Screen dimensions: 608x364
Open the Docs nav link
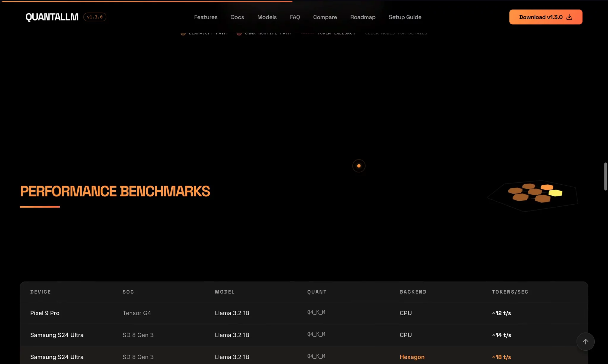pyautogui.click(x=237, y=17)
